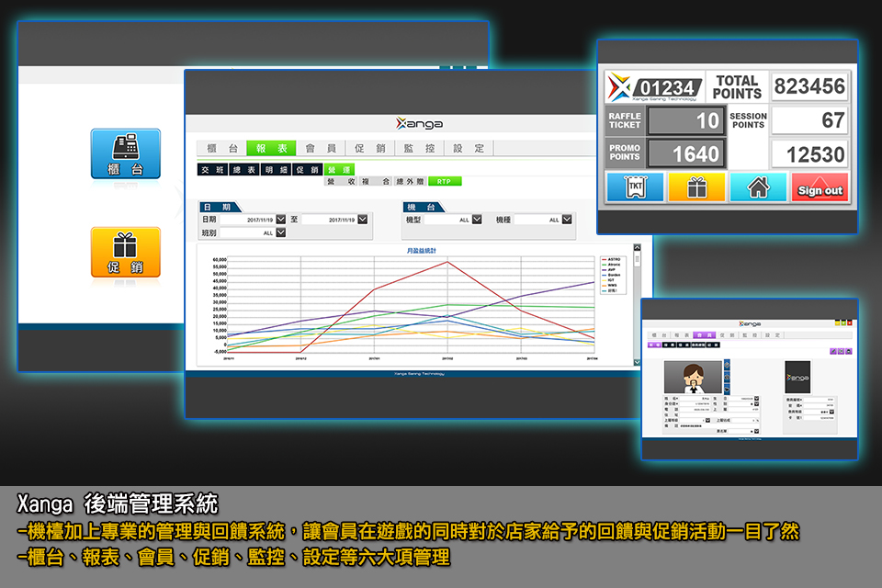
Task: Switch to the 監控 main tab in the report window
Action: tap(419, 148)
